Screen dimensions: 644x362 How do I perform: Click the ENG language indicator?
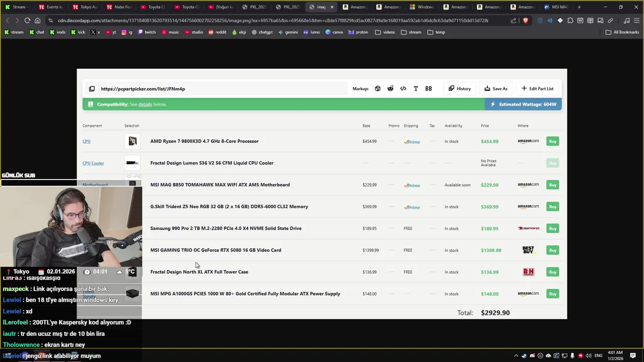(x=598, y=355)
